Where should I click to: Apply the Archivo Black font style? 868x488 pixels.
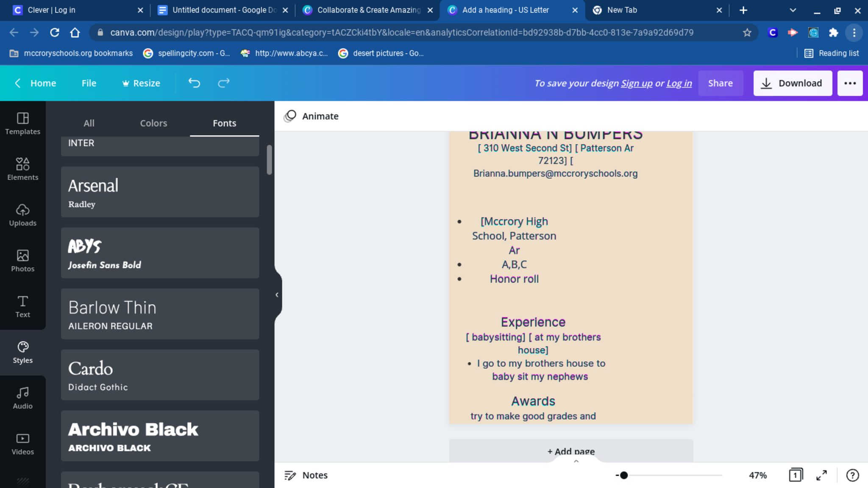pos(160,436)
